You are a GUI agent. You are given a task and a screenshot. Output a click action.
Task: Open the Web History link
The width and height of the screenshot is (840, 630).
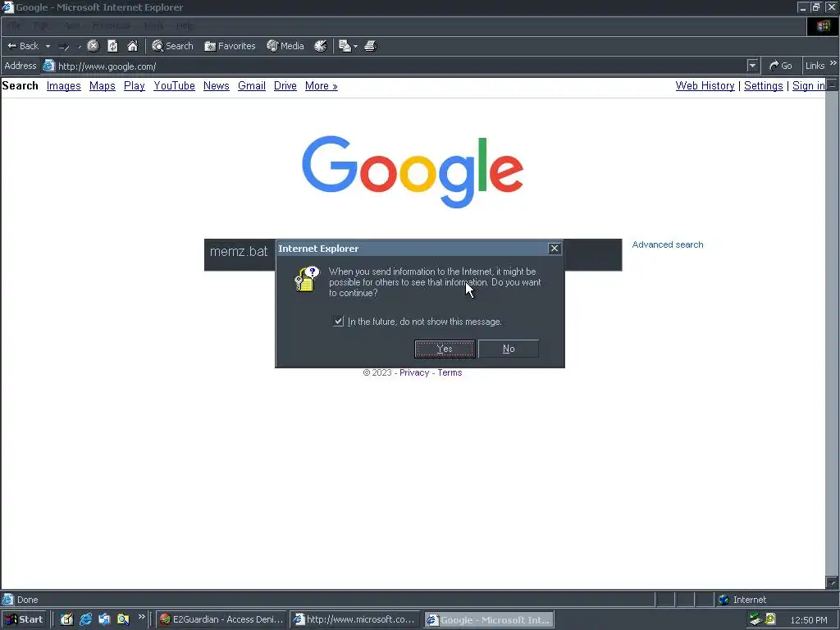tap(705, 85)
